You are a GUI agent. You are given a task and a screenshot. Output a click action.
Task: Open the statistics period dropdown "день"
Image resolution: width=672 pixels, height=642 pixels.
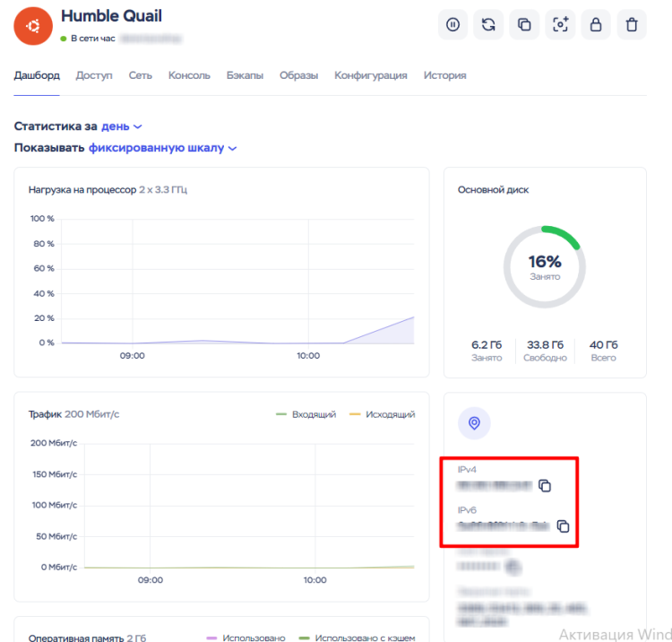coord(121,127)
